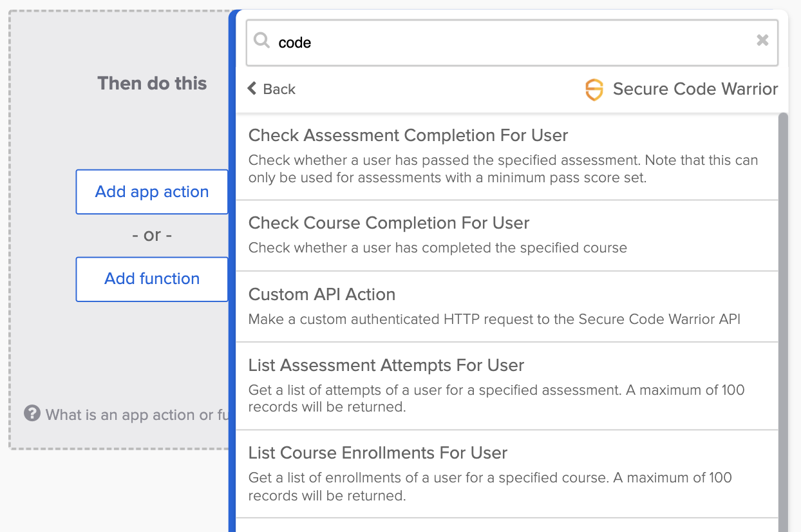This screenshot has width=801, height=532.
Task: Clear the search text with the X
Action: point(762,41)
